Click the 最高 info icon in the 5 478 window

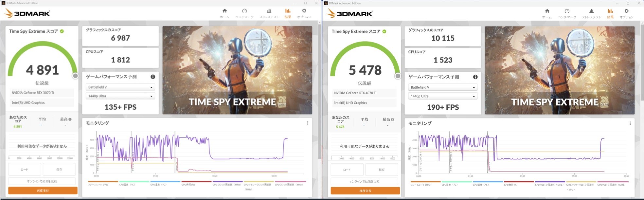click(392, 120)
